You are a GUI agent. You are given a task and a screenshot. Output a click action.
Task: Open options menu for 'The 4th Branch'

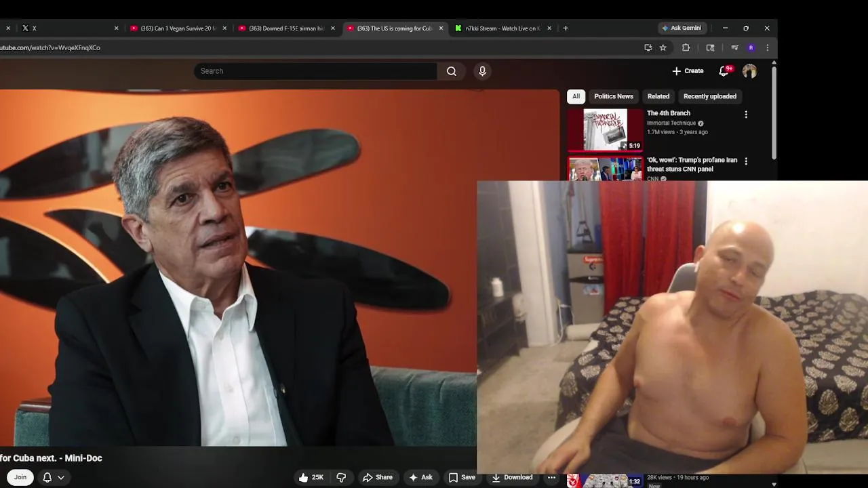click(746, 115)
